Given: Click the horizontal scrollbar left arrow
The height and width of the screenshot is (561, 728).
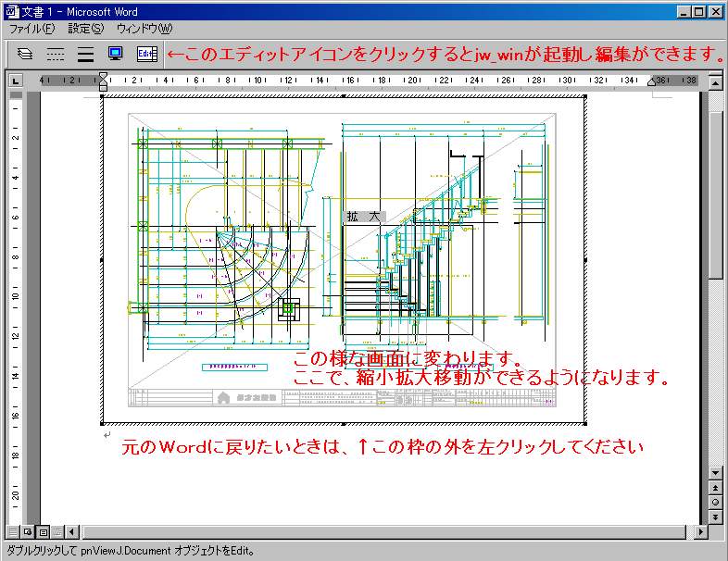Looking at the screenshot, I should click(72, 531).
